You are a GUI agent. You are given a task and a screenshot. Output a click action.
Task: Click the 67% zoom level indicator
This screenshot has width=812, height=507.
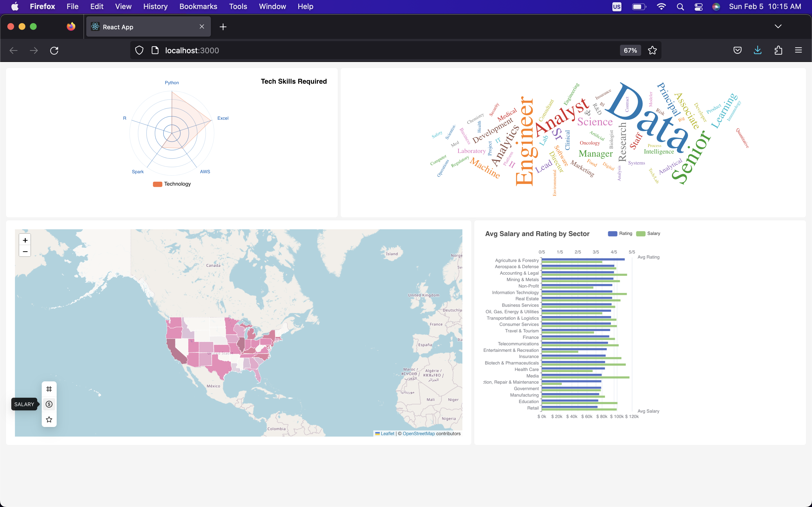[x=630, y=50]
